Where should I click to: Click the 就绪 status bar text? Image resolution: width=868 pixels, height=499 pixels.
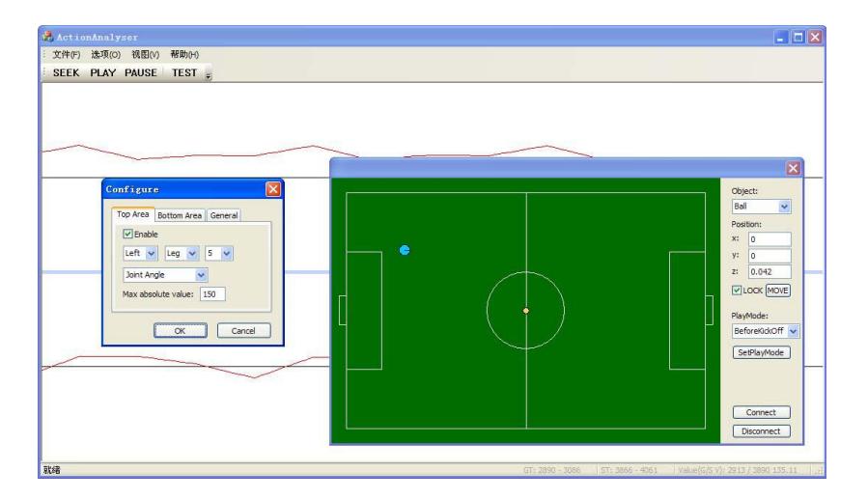pyautogui.click(x=51, y=470)
